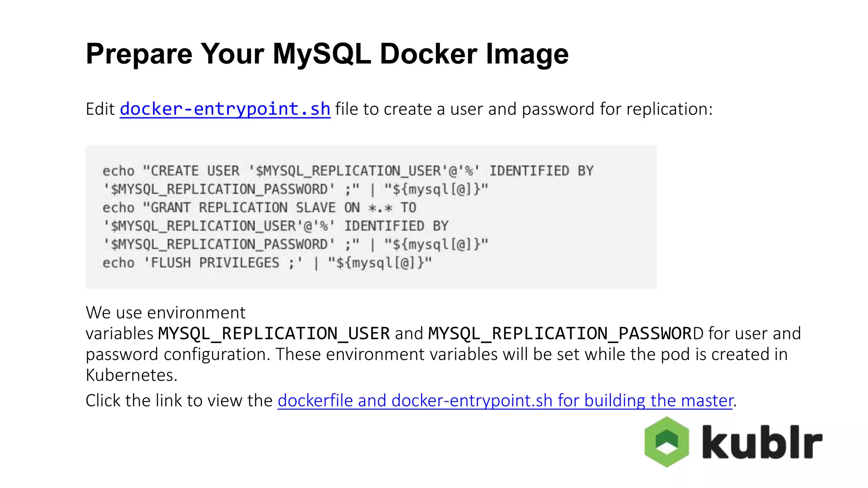Click the second line '$MYSQL_REPLICATION_PASSWORD' in the code

(x=219, y=189)
